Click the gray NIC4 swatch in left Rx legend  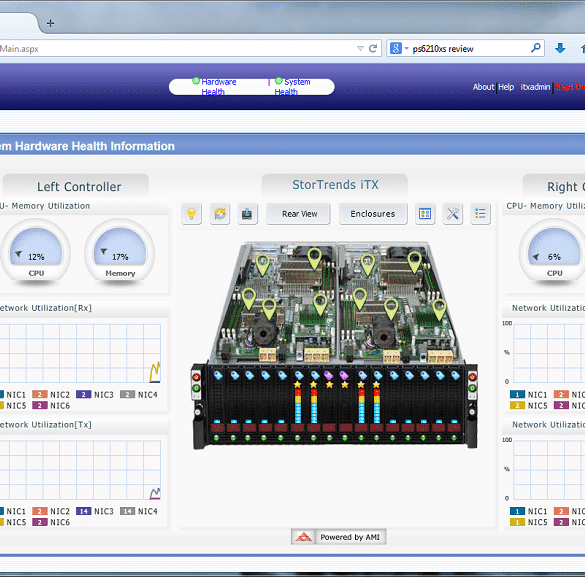click(x=127, y=394)
